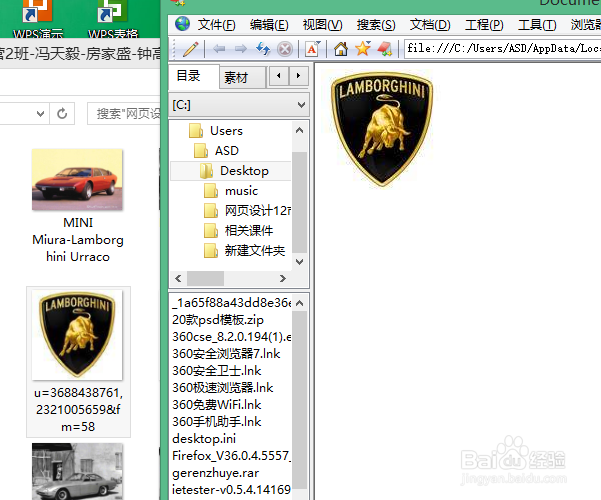Select file _1a65f88a43dd8e36

point(231,303)
